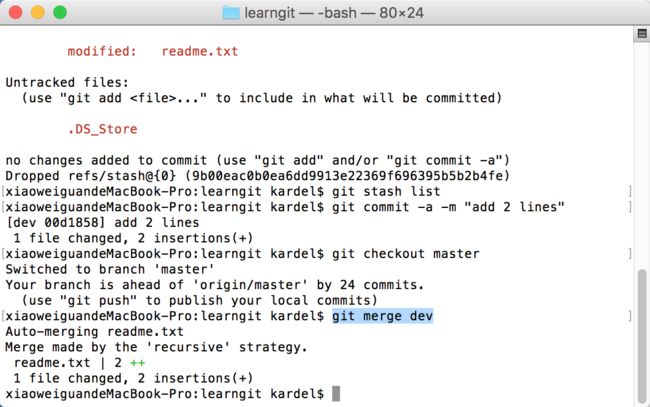
Task: Click the "git checkout master" command text
Action: [405, 254]
